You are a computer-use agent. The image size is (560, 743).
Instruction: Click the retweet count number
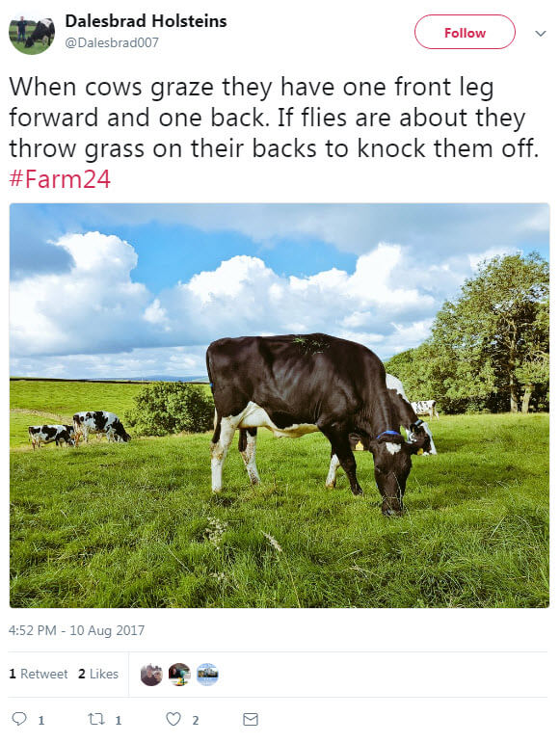click(119, 720)
